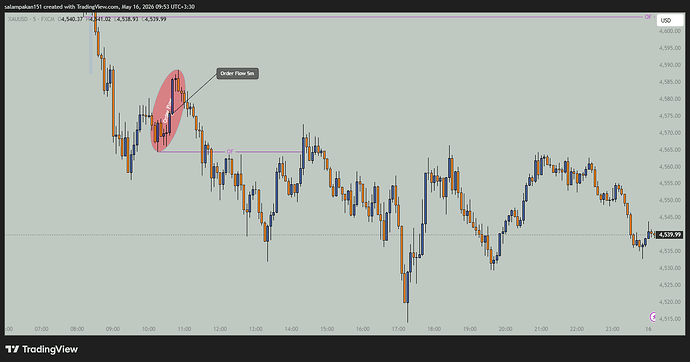This screenshot has height=362, width=690.
Task: Click the 10:00 time axis label
Action: (148, 329)
